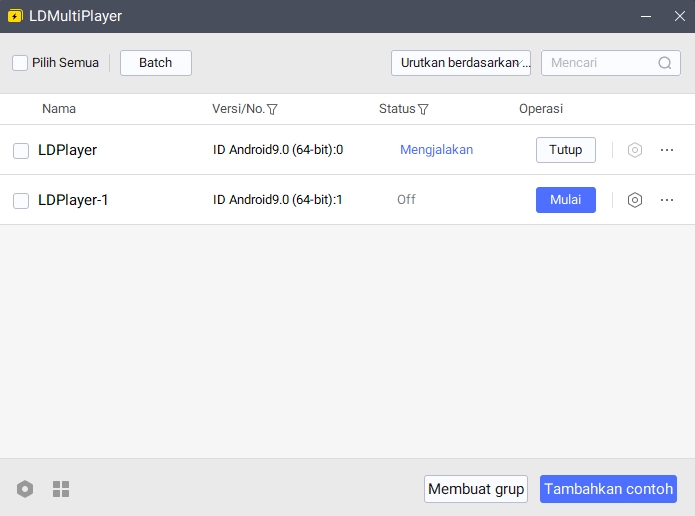The image size is (695, 516).
Task: Check the Pilih Semua checkbox
Action: click(20, 63)
